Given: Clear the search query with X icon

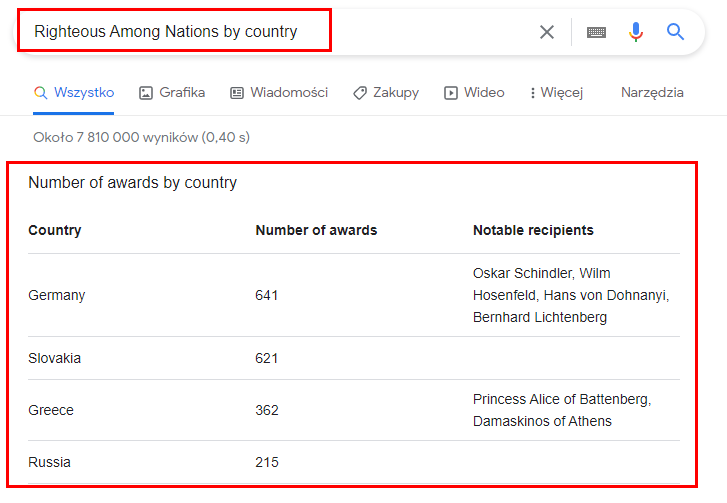Looking at the screenshot, I should tap(547, 32).
